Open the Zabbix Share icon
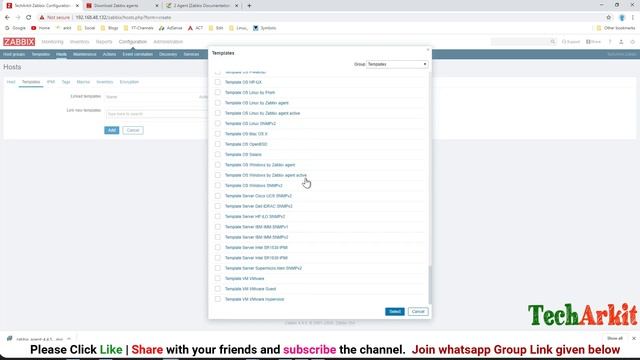 [x=593, y=42]
